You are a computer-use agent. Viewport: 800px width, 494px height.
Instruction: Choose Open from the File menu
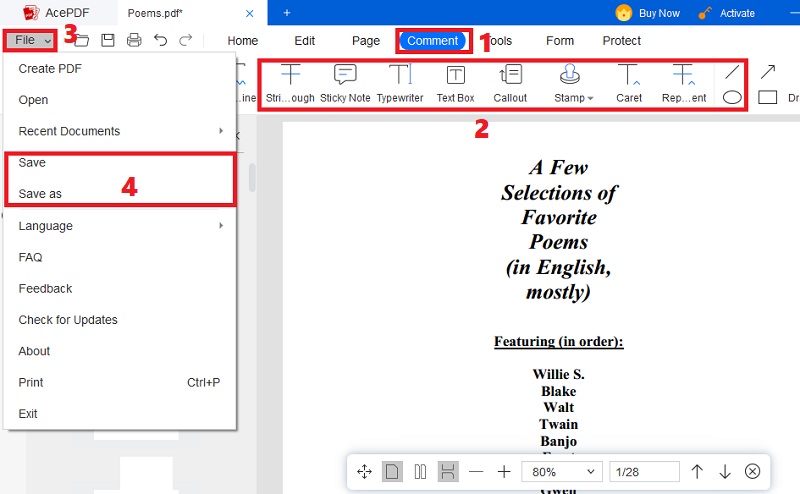pyautogui.click(x=119, y=100)
